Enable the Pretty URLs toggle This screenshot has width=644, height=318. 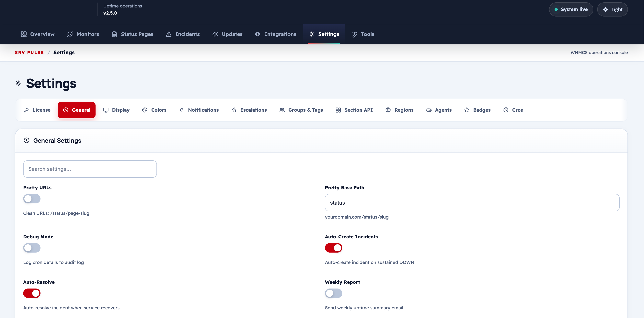click(x=32, y=199)
